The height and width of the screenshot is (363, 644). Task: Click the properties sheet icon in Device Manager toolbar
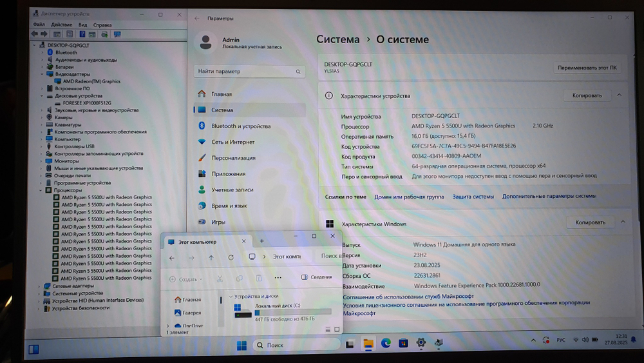[70, 34]
